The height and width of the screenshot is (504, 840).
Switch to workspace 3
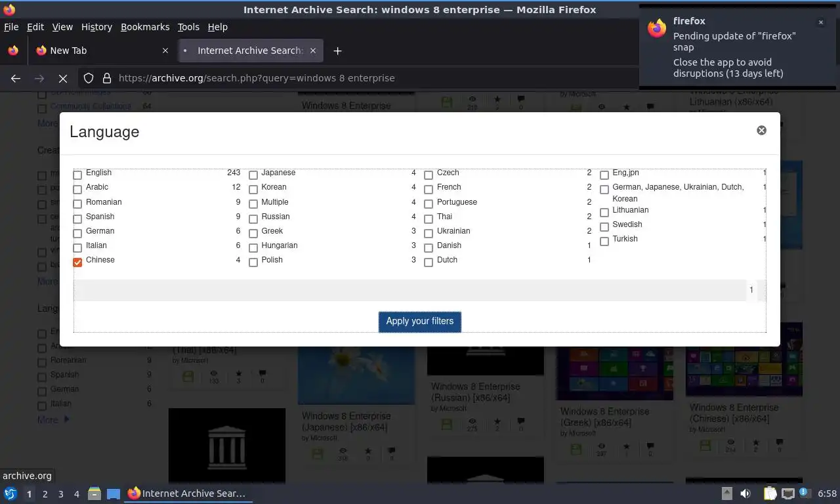(x=60, y=494)
